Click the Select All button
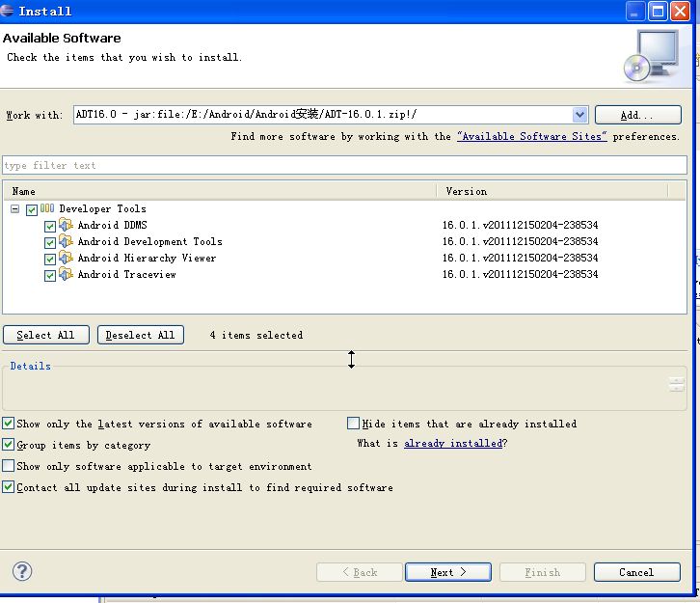 pyautogui.click(x=46, y=335)
